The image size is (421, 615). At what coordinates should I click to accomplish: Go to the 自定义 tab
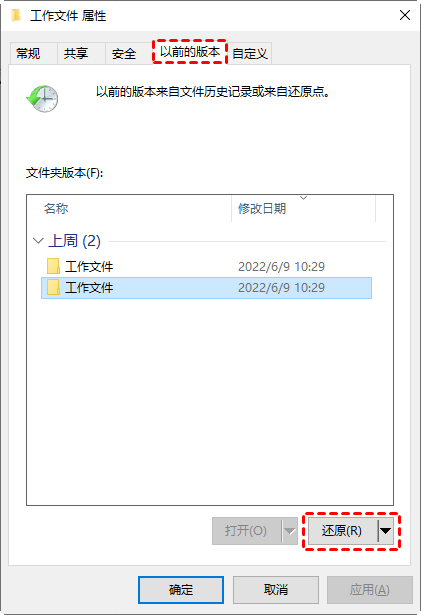(250, 53)
